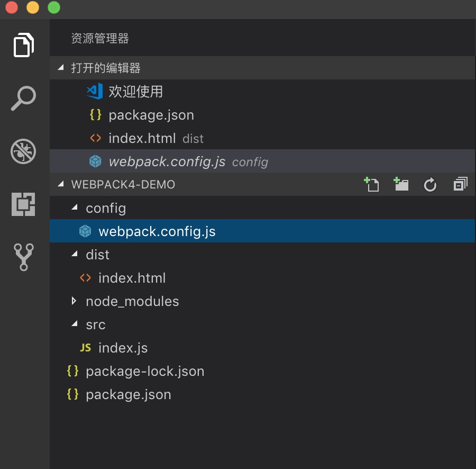Click the New File icon in Explorer
Image resolution: width=476 pixels, height=469 pixels.
(x=372, y=184)
